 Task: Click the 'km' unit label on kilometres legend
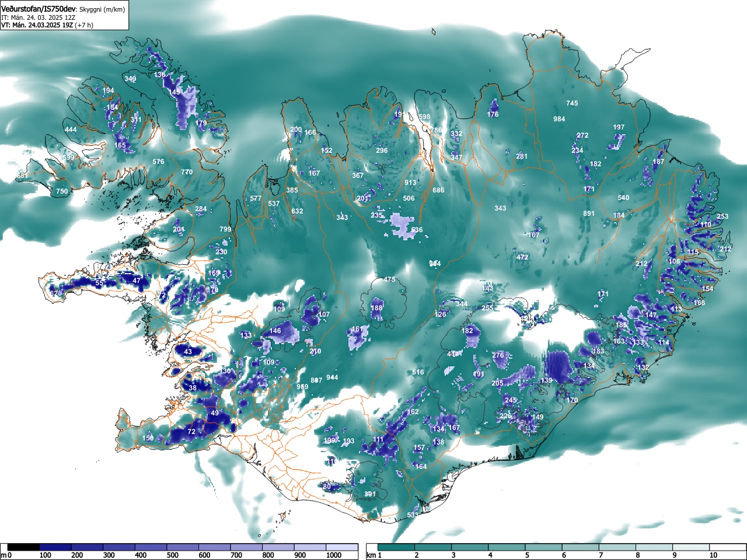(371, 555)
